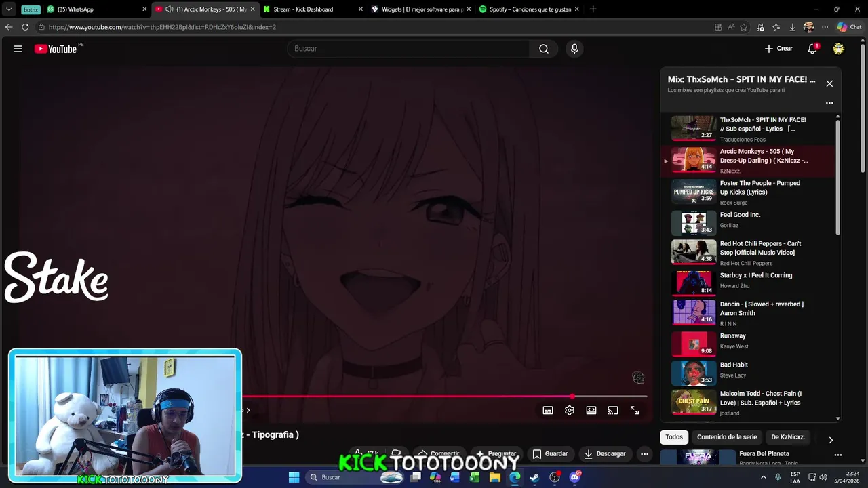This screenshot has width=868, height=488.
Task: Open the YouTube account avatar menu
Action: (839, 49)
